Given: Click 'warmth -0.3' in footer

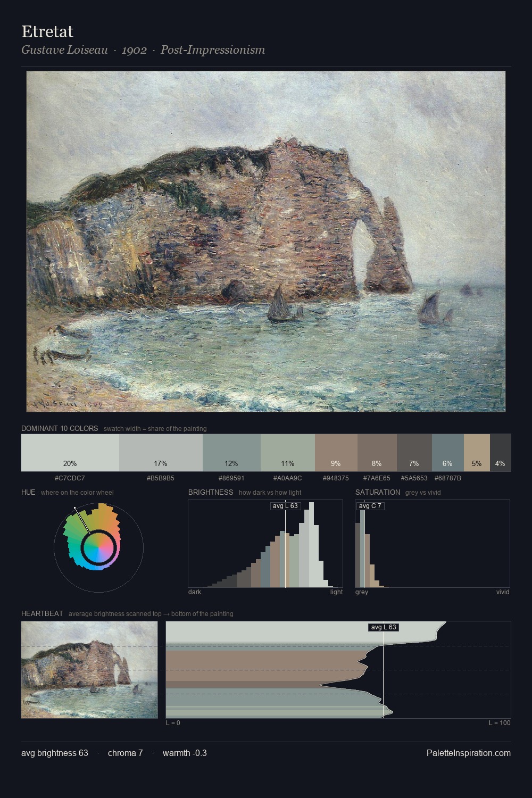Looking at the screenshot, I should tap(185, 753).
